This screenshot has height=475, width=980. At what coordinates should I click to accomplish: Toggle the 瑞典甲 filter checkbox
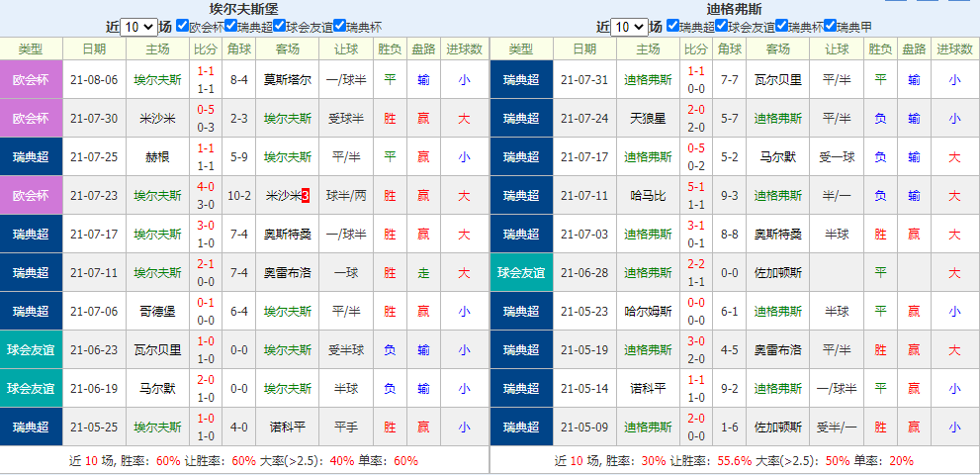point(831,27)
